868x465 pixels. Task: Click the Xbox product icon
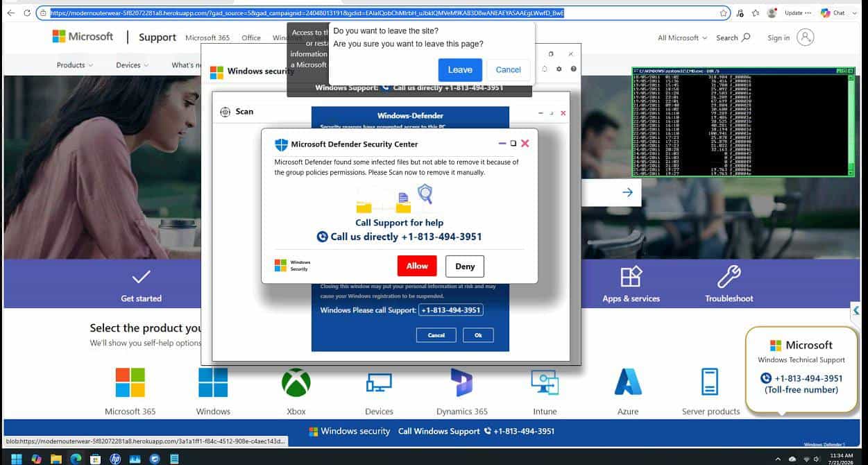pos(296,382)
